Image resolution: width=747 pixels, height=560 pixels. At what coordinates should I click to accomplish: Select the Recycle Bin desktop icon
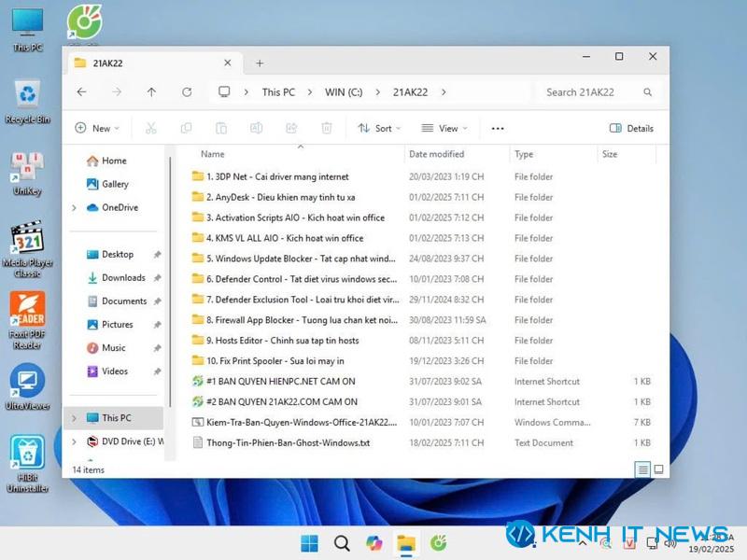coord(28,102)
